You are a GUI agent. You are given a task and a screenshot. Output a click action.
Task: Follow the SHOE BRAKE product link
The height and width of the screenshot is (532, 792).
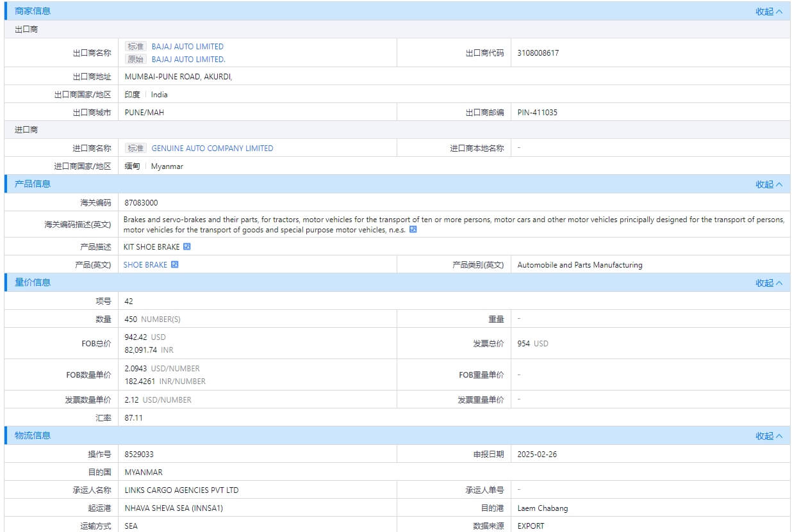[145, 265]
